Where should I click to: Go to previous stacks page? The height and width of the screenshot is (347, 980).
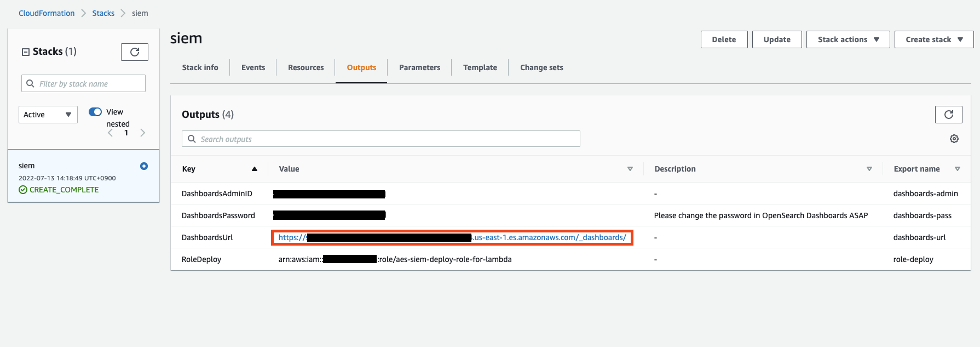point(111,133)
